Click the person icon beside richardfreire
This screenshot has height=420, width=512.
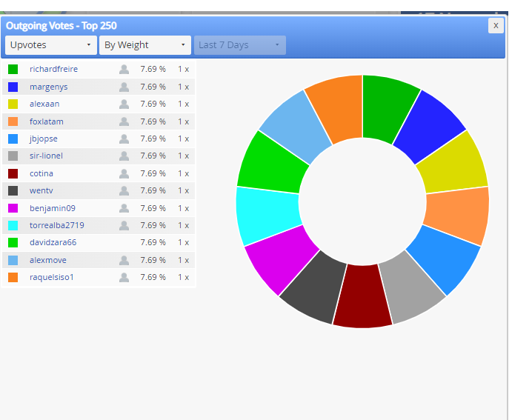click(124, 69)
